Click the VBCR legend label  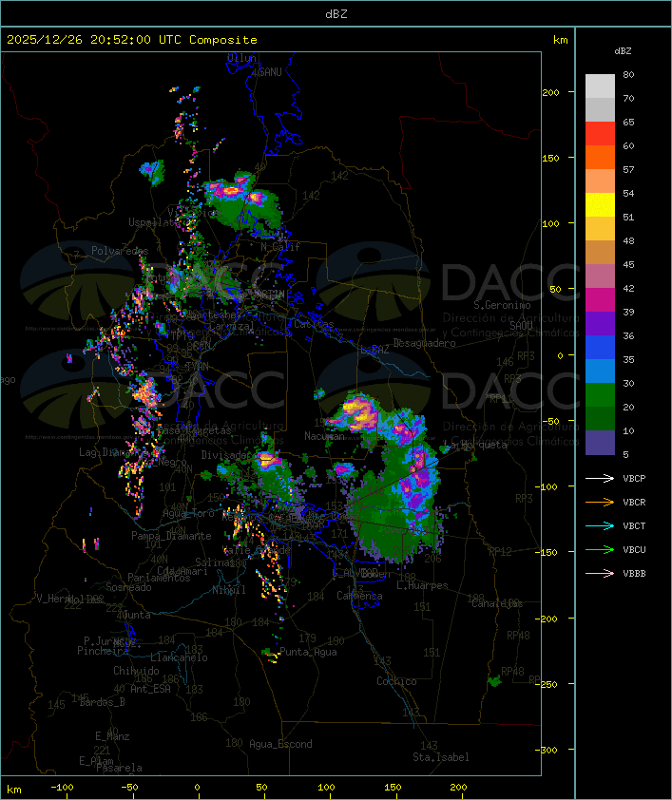click(x=634, y=502)
